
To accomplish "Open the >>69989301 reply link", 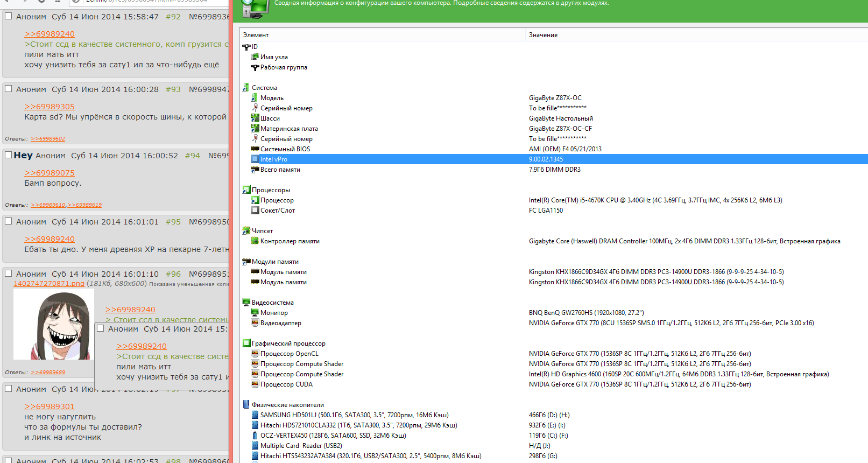I will pyautogui.click(x=50, y=406).
